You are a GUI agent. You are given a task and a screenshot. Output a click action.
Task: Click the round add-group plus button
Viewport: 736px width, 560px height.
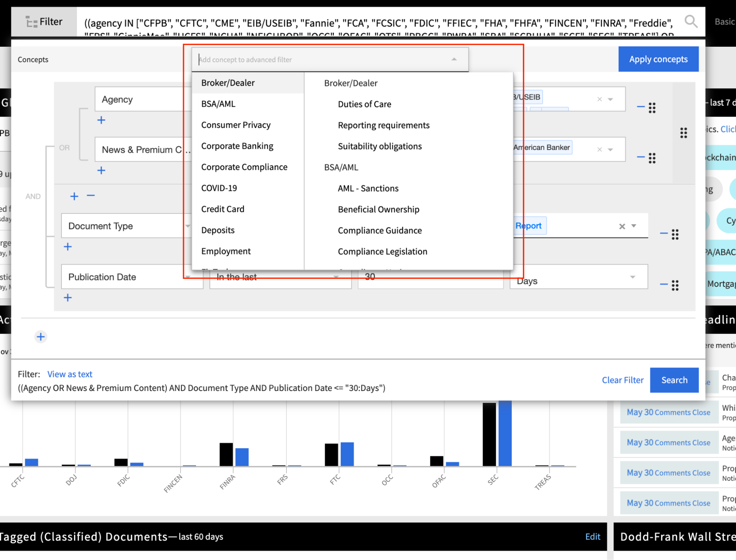[x=41, y=337]
